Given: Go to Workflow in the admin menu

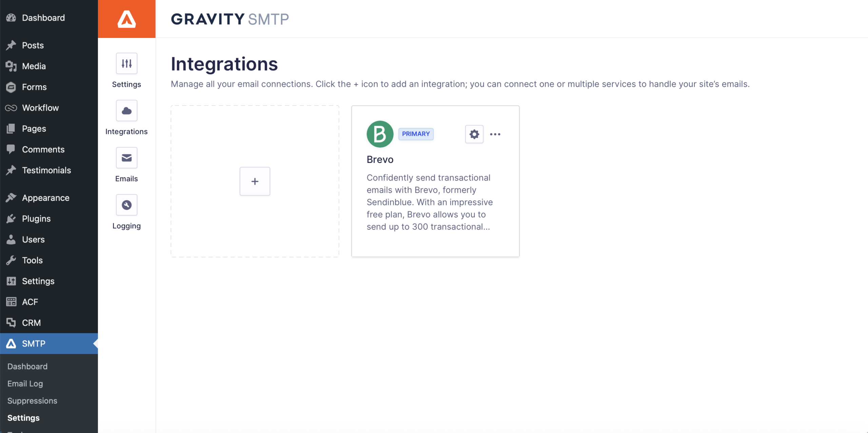Looking at the screenshot, I should 40,108.
